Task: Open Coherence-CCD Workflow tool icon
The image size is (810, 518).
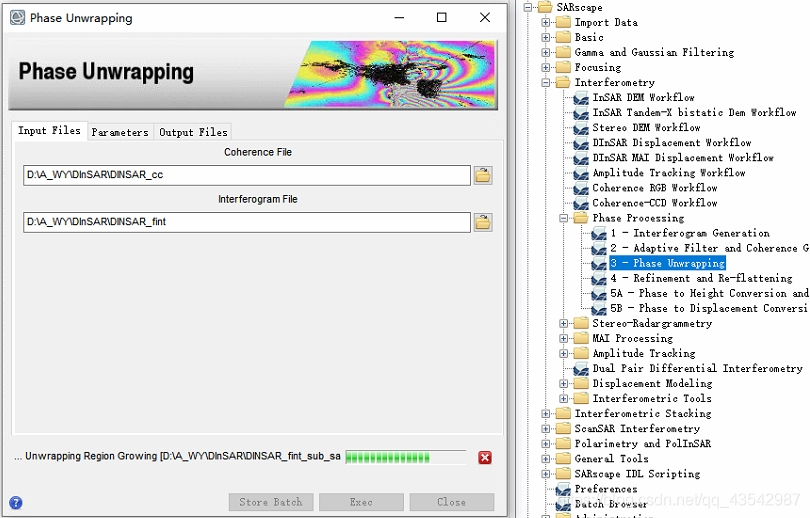Action: [581, 203]
